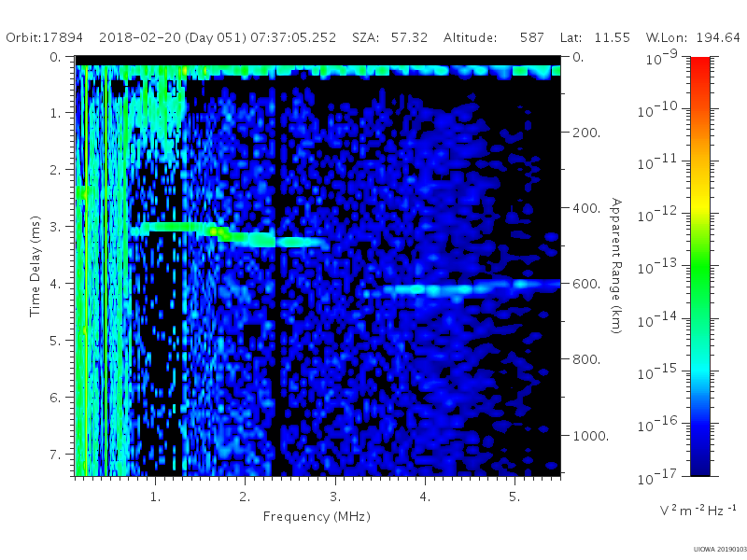This screenshot has width=747, height=560.
Task: Click the yellow band of the color bar
Action: click(x=699, y=204)
